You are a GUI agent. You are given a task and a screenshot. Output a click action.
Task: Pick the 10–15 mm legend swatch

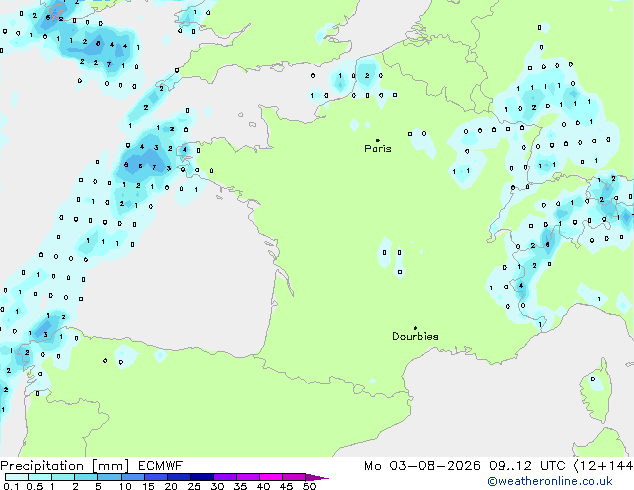pyautogui.click(x=132, y=477)
